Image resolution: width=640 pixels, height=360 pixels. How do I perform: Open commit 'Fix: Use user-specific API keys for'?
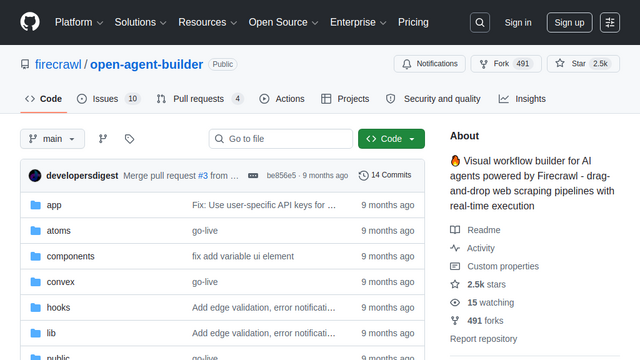point(264,205)
